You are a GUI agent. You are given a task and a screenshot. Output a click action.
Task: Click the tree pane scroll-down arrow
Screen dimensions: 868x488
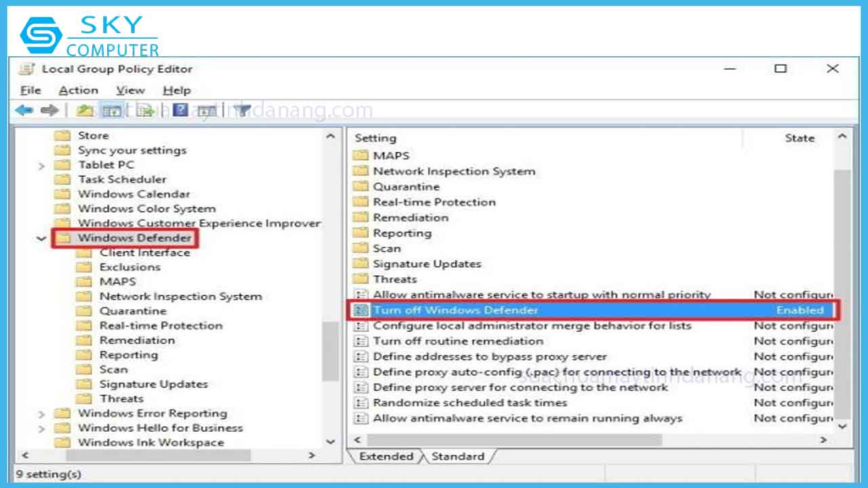[330, 441]
